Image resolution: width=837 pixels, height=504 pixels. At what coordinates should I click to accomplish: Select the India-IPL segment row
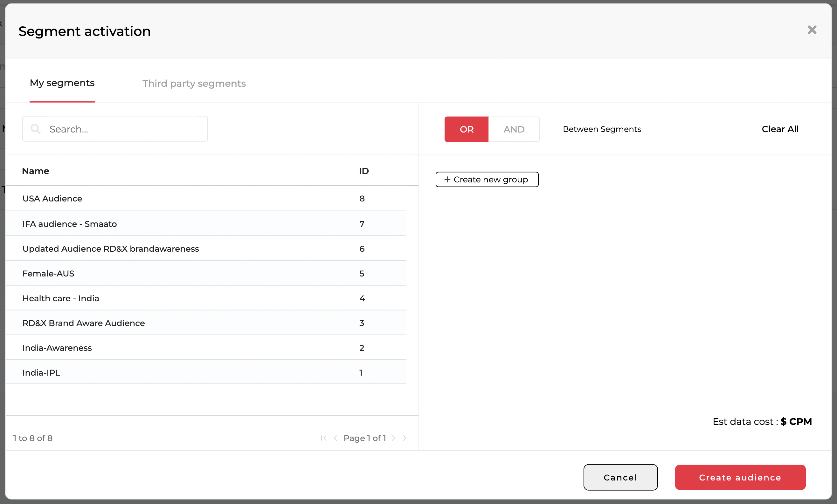(x=41, y=373)
